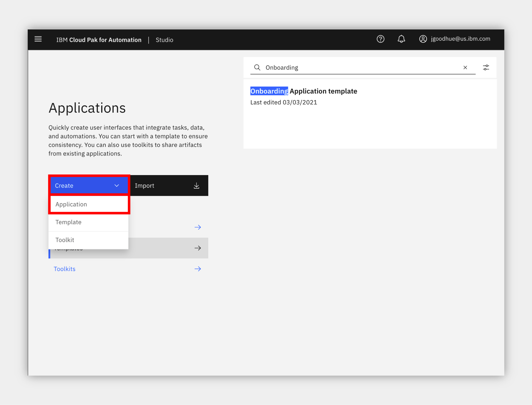Open the Toolkits link
532x405 pixels.
pyautogui.click(x=65, y=269)
